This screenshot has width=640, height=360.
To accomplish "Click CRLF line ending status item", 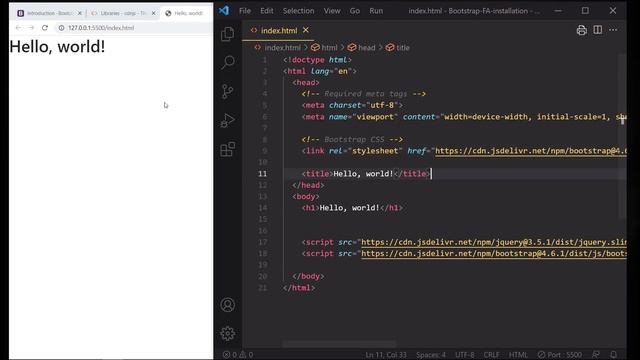I will tap(491, 355).
